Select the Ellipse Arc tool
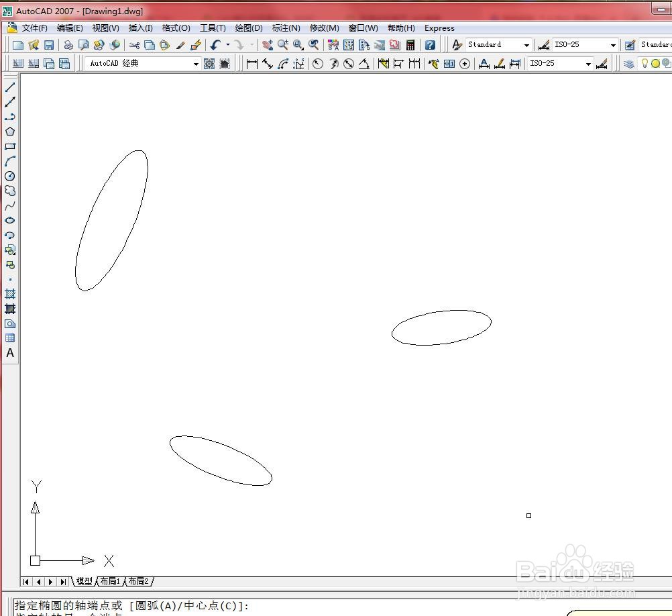Screen dimensions: 672x616 pos(10,236)
